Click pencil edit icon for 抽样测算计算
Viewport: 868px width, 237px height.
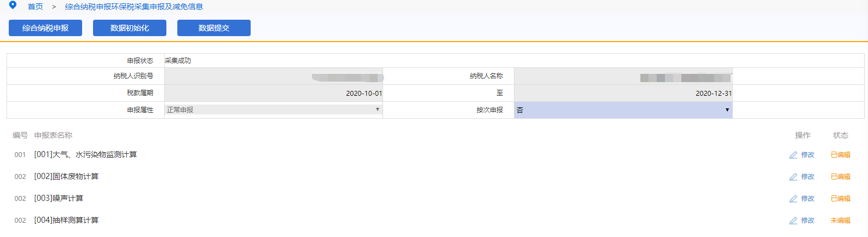[x=793, y=221]
